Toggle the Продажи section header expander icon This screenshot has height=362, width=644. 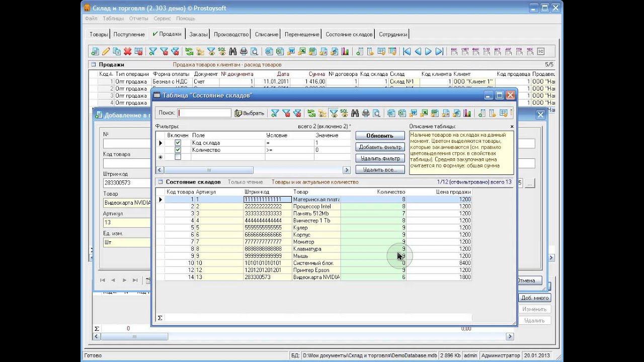[x=93, y=64]
